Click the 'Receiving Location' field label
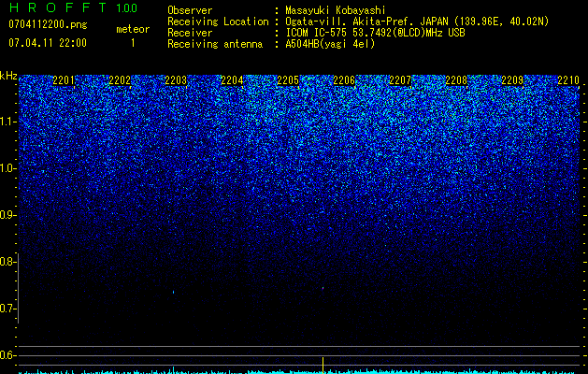The image size is (588, 374). pos(218,22)
